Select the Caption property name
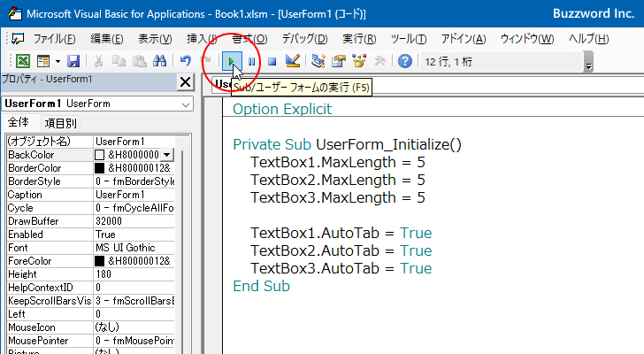 [x=25, y=195]
